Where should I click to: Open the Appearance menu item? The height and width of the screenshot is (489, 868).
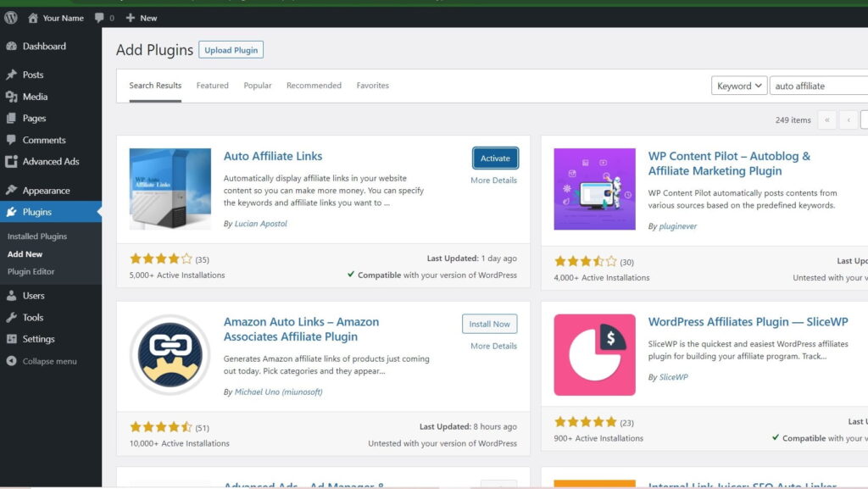point(51,190)
